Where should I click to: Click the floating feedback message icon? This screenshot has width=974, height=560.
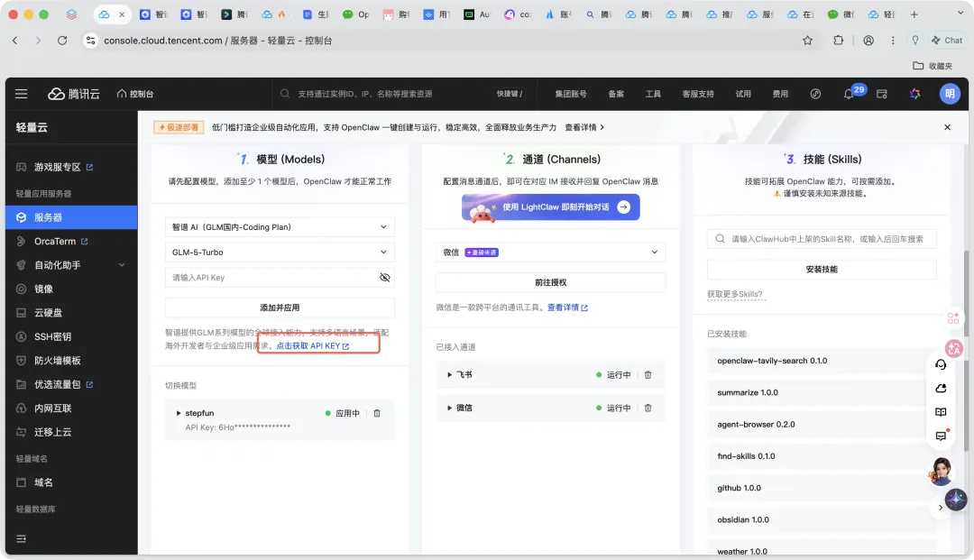(x=941, y=436)
